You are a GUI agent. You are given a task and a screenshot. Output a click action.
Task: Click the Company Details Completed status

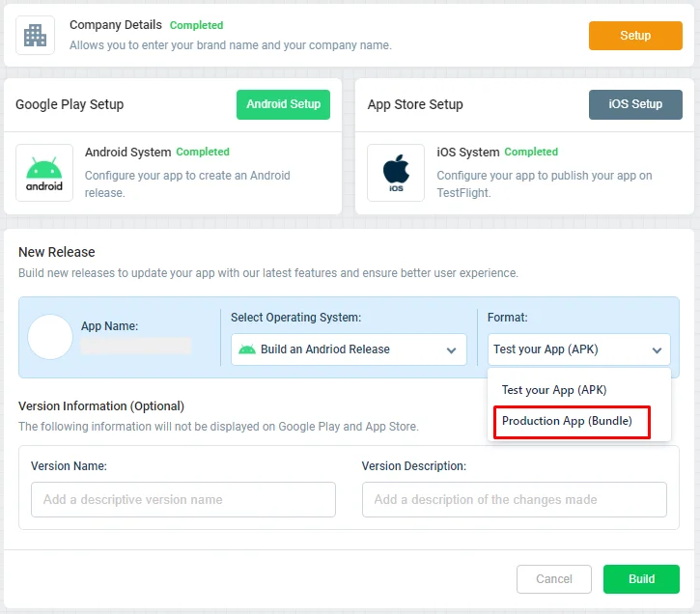[x=196, y=25]
